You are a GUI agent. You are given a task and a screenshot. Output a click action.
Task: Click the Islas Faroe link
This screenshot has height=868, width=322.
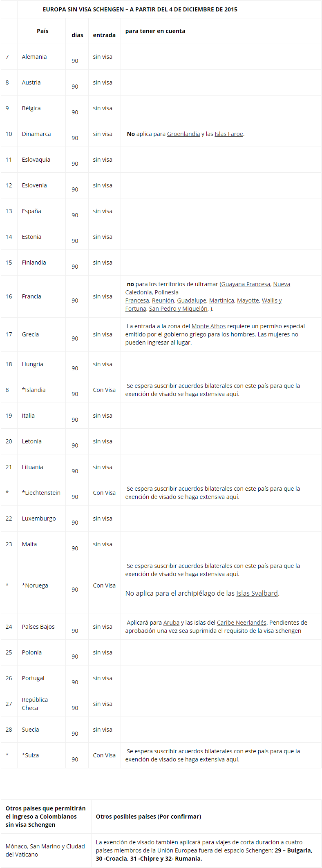coord(229,134)
